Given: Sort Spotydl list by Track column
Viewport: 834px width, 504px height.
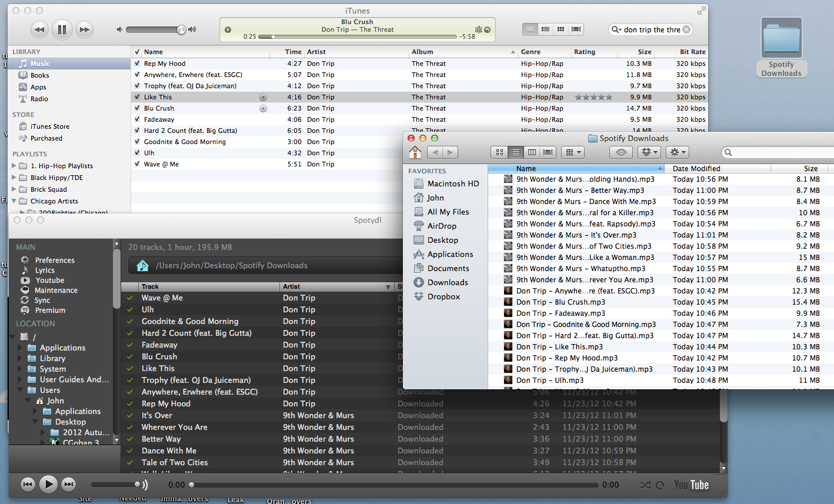Looking at the screenshot, I should tap(209, 286).
